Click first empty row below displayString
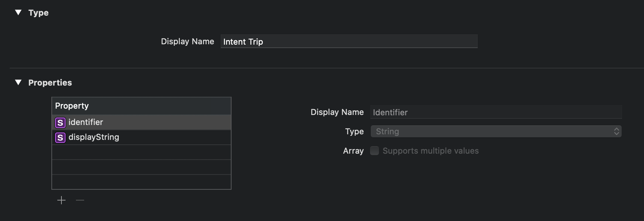Image resolution: width=644 pixels, height=221 pixels. (141, 152)
